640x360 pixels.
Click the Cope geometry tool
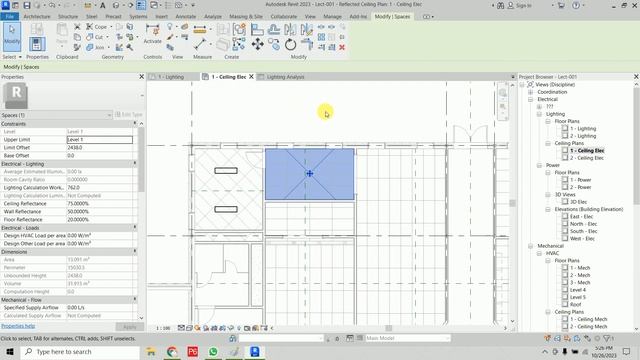[97, 27]
